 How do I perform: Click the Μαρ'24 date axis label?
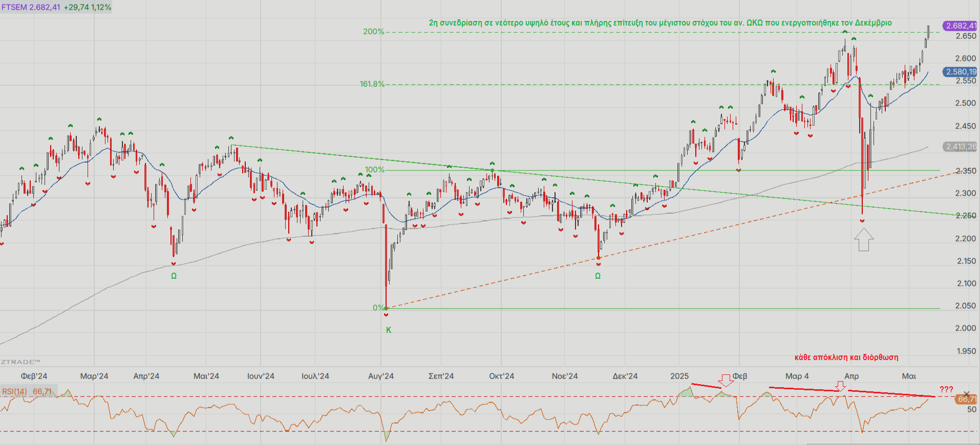94,376
